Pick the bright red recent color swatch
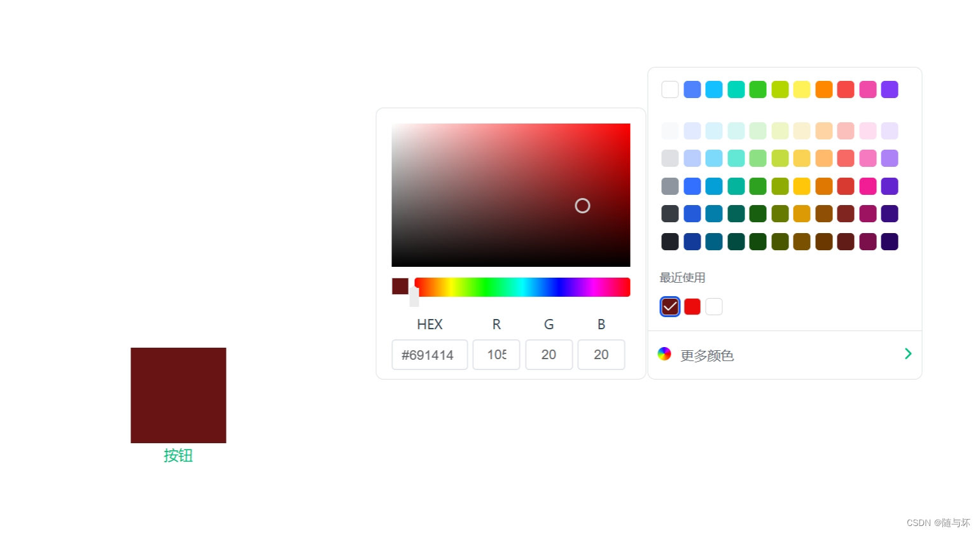Image resolution: width=980 pixels, height=533 pixels. (x=692, y=306)
